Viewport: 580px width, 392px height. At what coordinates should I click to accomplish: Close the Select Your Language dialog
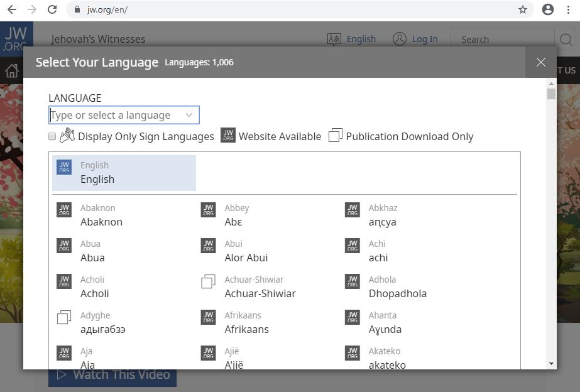540,62
